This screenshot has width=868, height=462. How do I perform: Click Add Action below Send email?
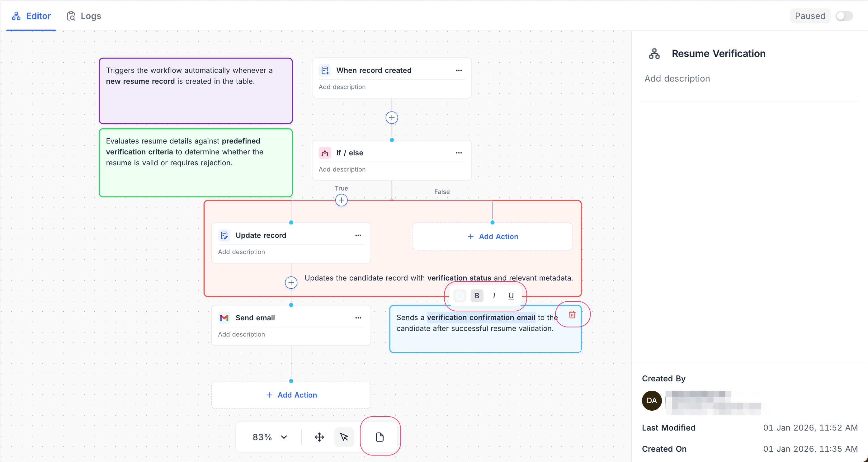point(291,395)
